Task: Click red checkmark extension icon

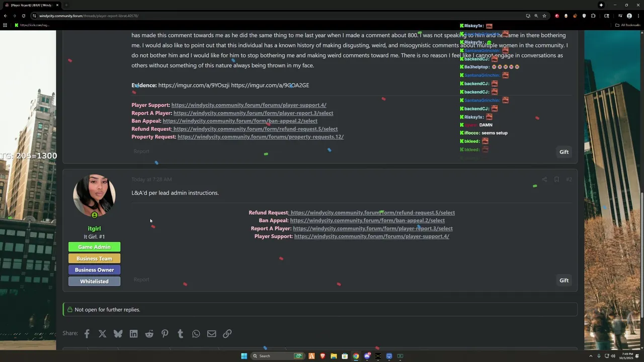Action: 557,16
